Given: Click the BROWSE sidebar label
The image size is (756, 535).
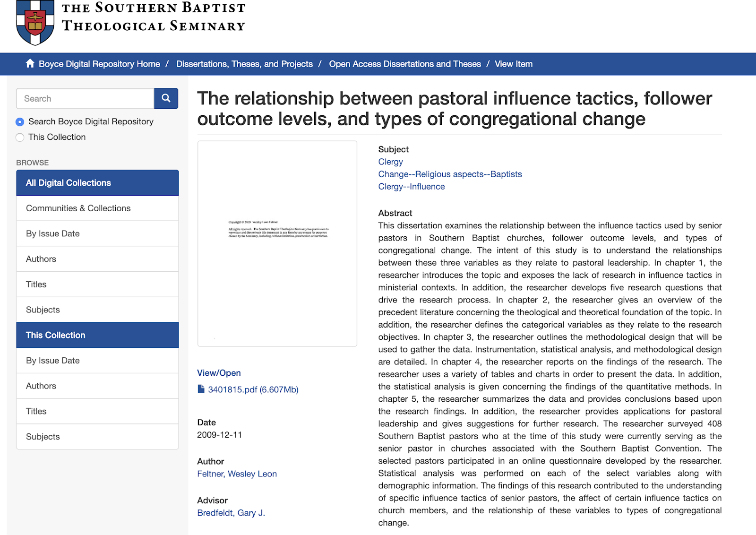Looking at the screenshot, I should (33, 163).
